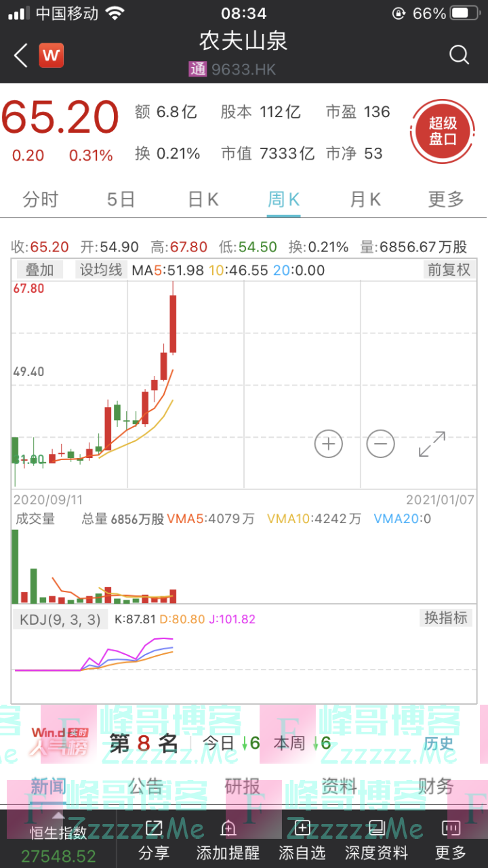Select the 周K tab
The image size is (488, 868).
point(283,199)
